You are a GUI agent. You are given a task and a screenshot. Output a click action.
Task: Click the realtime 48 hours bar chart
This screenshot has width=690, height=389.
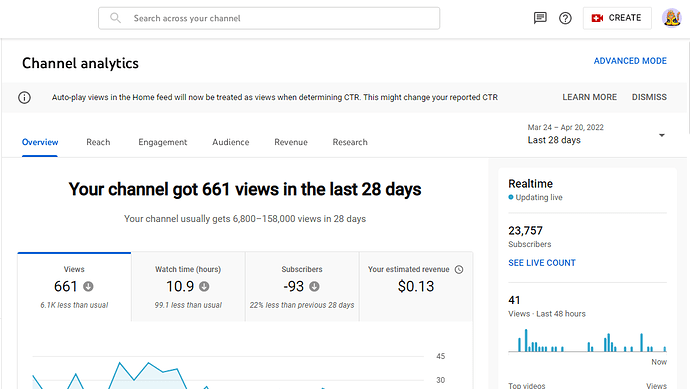[x=587, y=341]
